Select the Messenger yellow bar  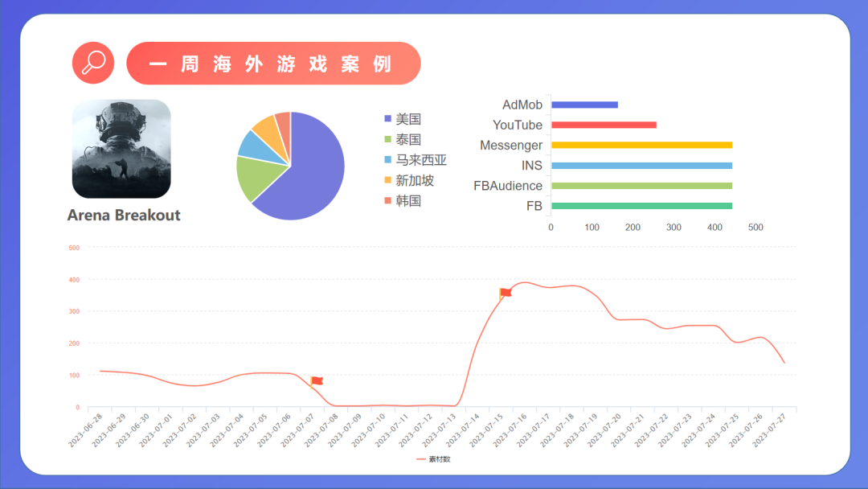click(x=641, y=145)
